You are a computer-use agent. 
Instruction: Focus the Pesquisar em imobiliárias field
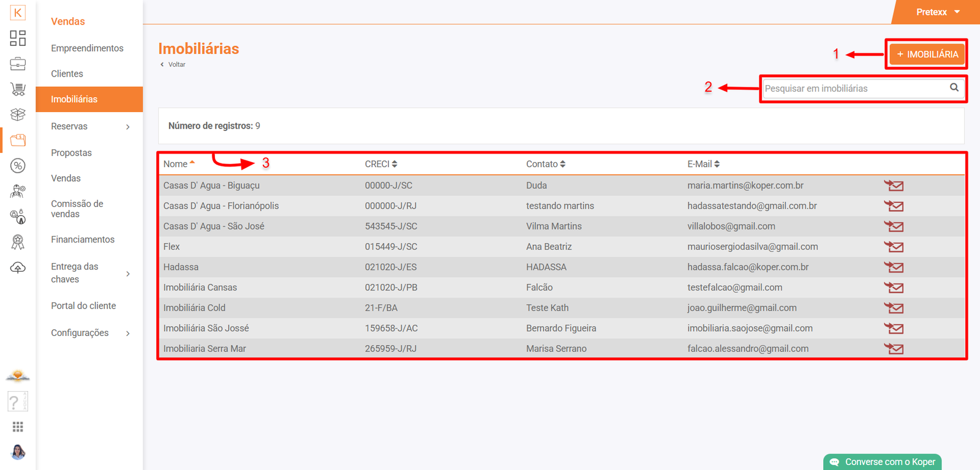(854, 88)
